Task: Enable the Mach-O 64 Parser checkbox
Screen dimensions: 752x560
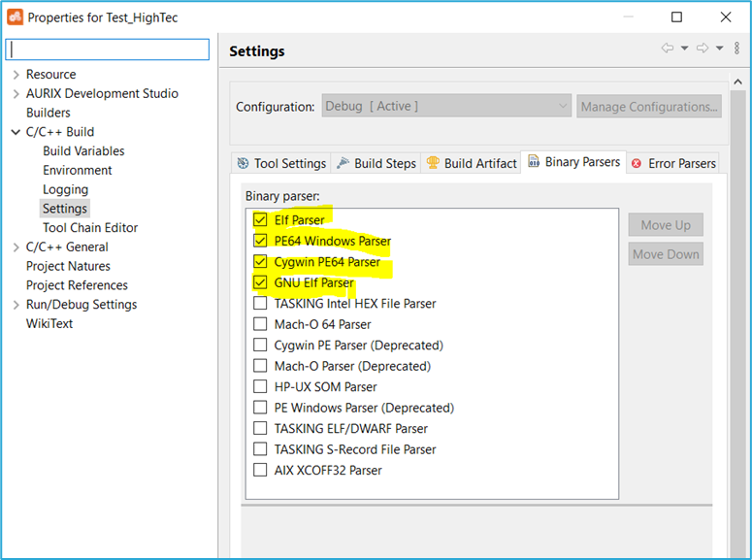Action: pyautogui.click(x=260, y=324)
